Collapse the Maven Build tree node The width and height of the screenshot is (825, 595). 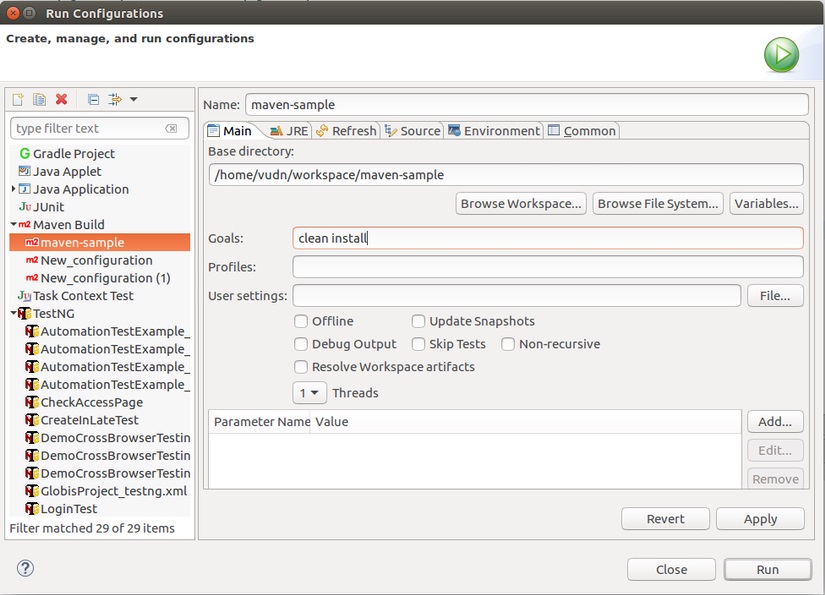tap(13, 225)
